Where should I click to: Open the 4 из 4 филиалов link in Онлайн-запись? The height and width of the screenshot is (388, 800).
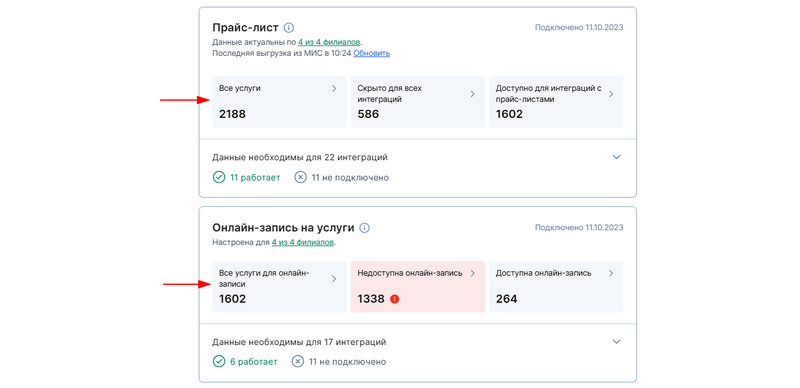coord(303,242)
